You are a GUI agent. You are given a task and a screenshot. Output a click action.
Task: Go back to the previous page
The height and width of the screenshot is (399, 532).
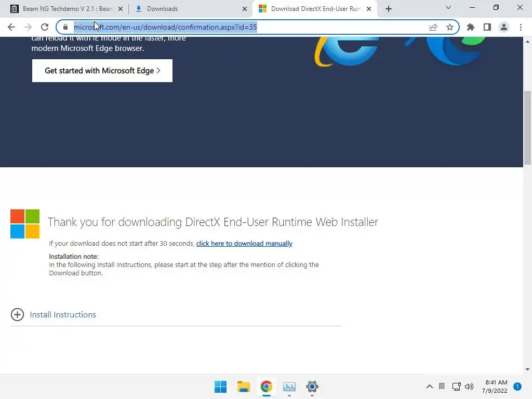tap(11, 27)
